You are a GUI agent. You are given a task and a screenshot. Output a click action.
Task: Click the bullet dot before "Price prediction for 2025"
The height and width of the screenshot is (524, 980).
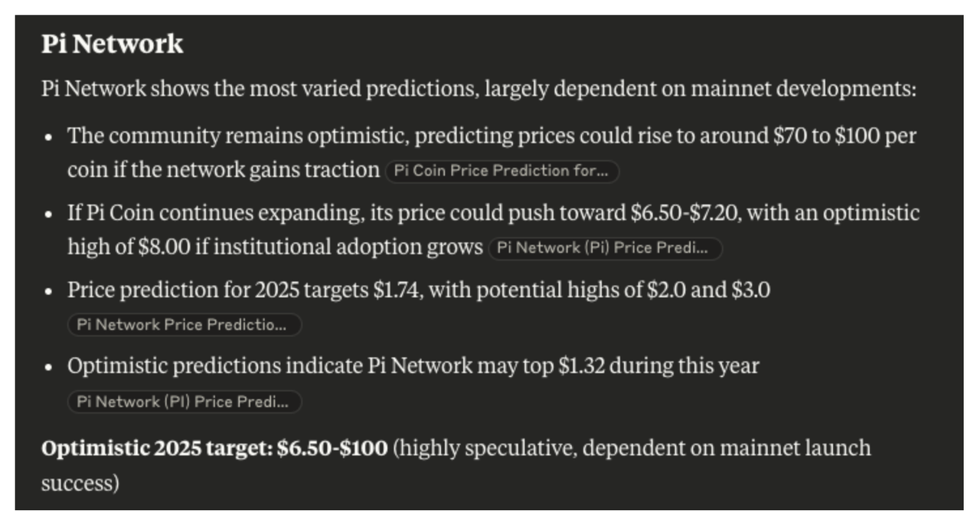(49, 292)
